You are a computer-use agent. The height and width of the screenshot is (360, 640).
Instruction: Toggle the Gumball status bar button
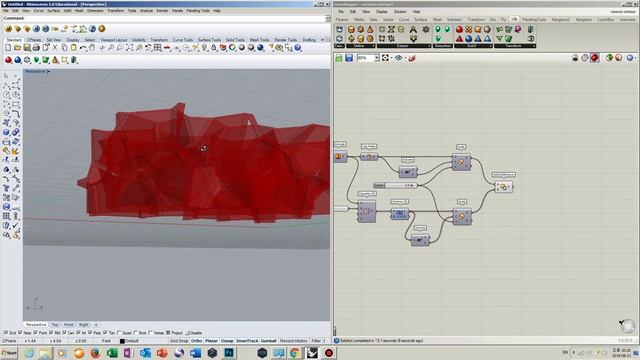click(x=268, y=341)
